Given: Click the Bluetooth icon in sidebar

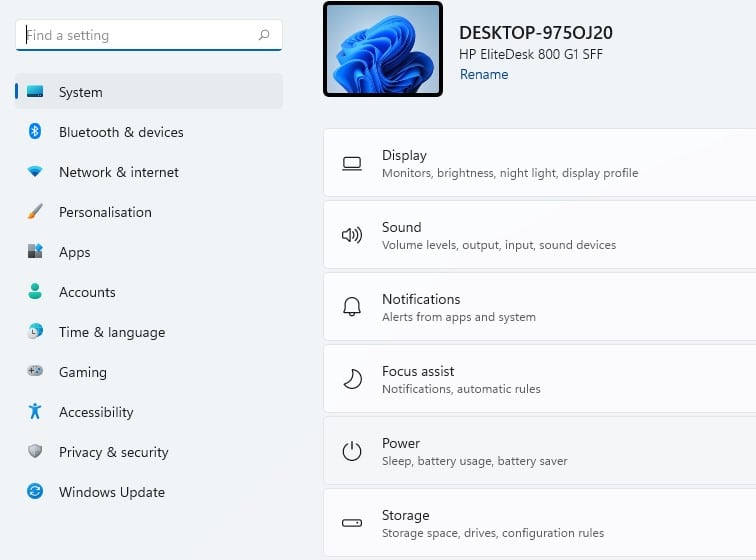Looking at the screenshot, I should pos(35,131).
